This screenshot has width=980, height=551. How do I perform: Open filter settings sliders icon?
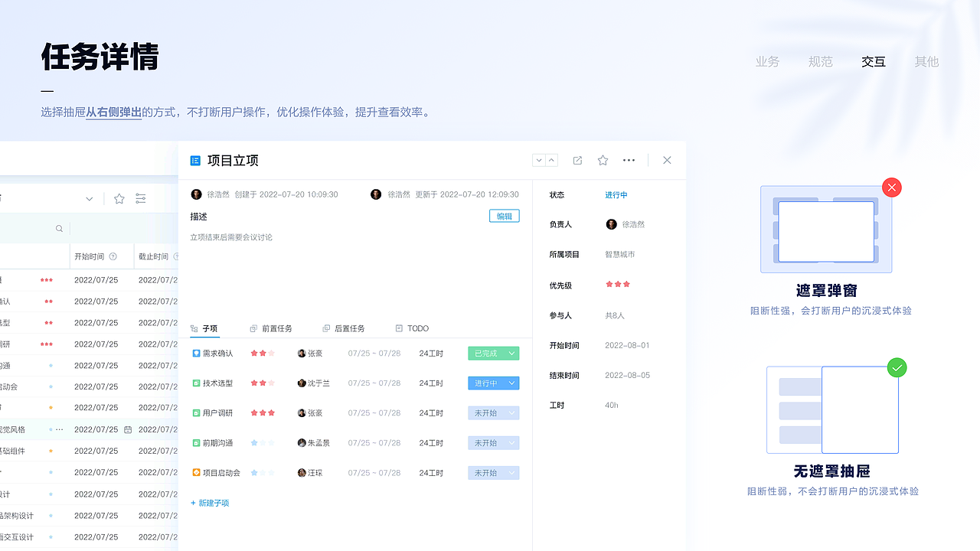[141, 199]
